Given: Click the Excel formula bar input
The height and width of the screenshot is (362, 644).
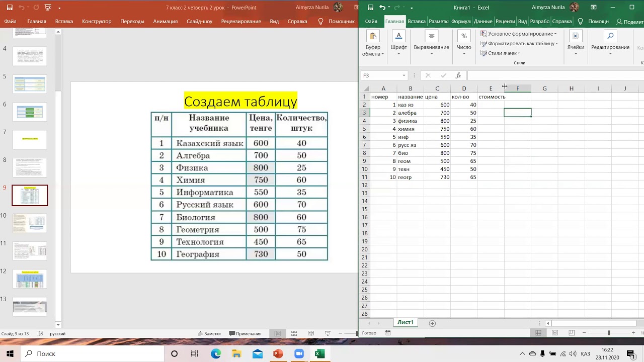Looking at the screenshot, I should [555, 75].
